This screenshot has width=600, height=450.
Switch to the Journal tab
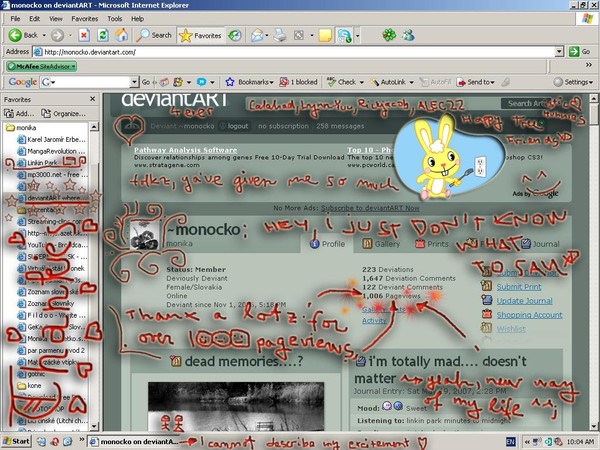tap(540, 244)
